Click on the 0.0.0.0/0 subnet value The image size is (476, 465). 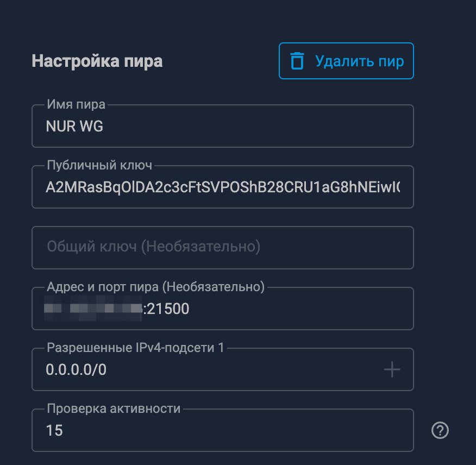pyautogui.click(x=76, y=370)
